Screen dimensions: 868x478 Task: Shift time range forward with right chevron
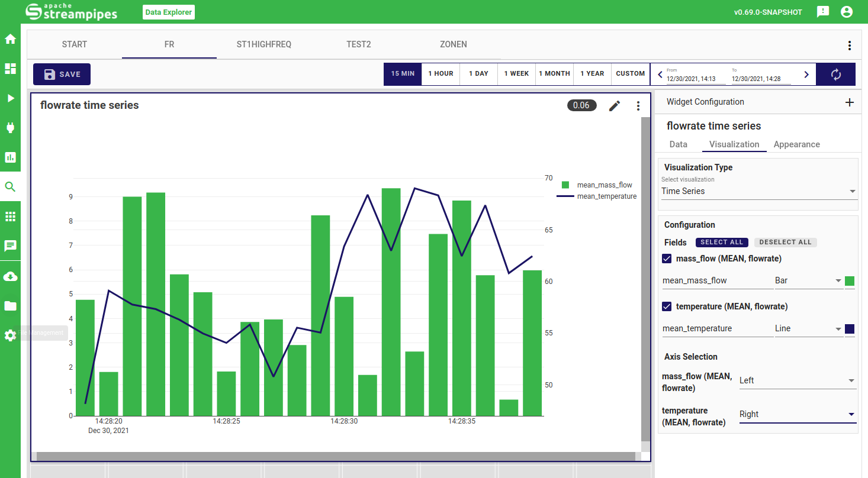coord(806,75)
